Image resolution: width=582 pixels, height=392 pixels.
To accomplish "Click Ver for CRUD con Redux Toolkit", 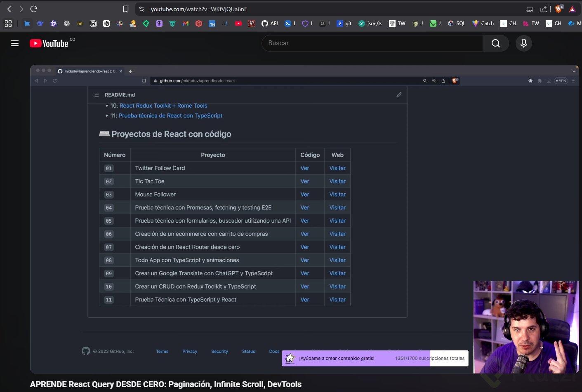I will [305, 287].
